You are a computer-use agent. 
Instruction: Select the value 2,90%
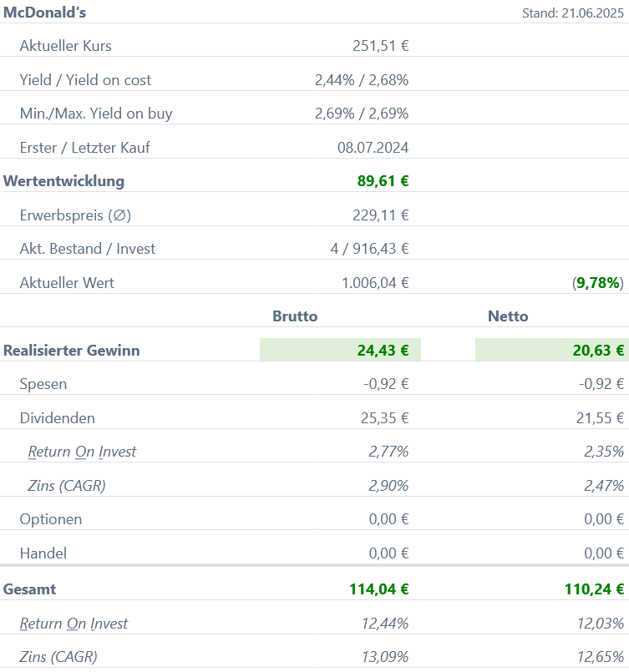[388, 486]
